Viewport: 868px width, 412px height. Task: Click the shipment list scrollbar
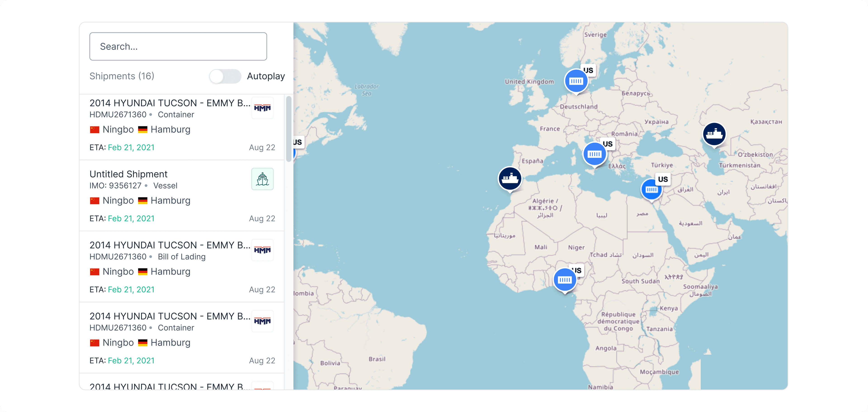coord(289,129)
